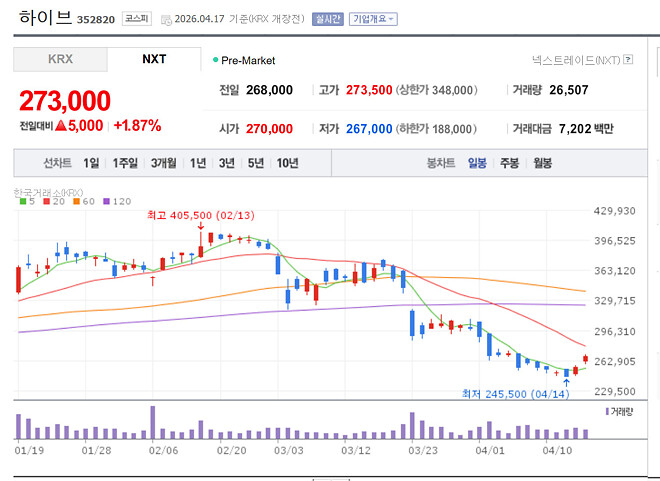The height and width of the screenshot is (481, 660).
Task: Click the 시가 270,000 value
Action: coord(269,129)
